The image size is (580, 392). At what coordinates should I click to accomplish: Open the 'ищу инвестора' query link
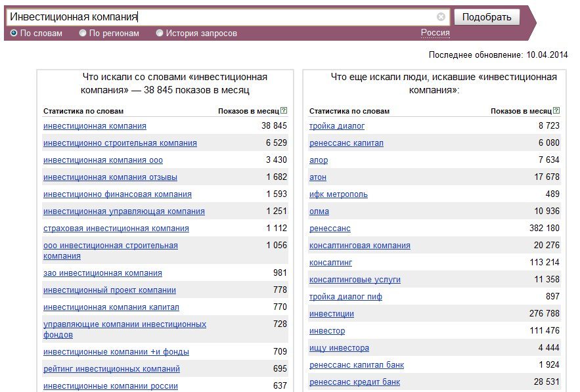click(x=339, y=348)
